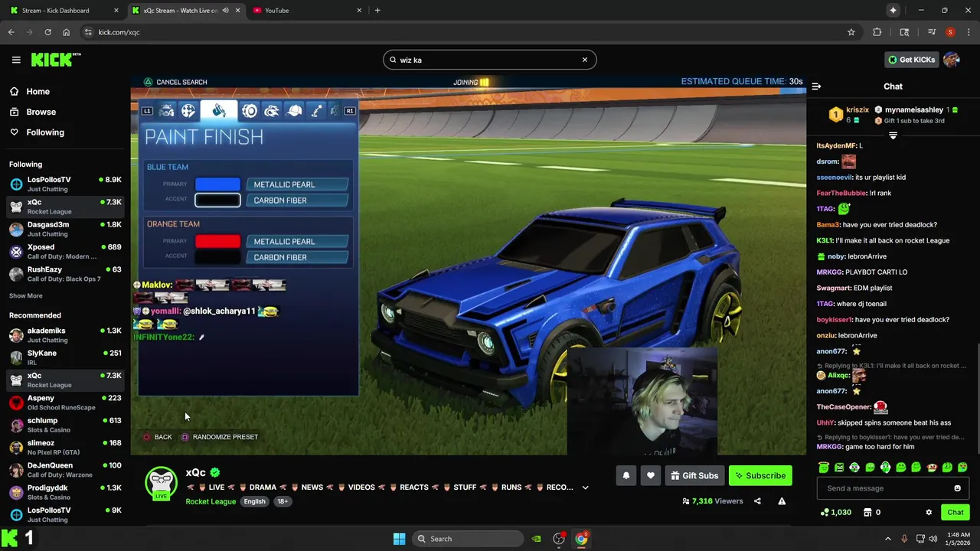Screen dimensions: 980x551
Task: Open chat settings gear icon
Action: (929, 512)
